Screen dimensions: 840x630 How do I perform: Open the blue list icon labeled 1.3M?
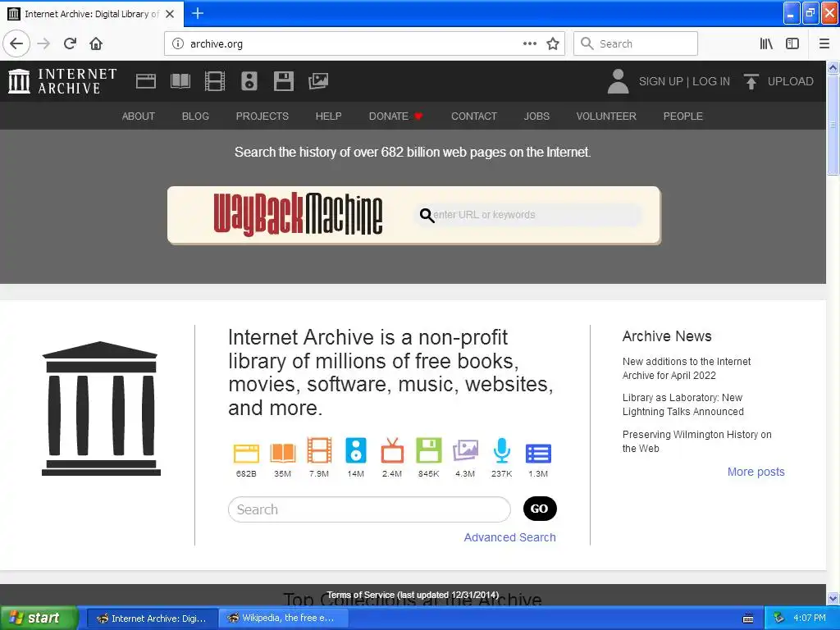point(538,453)
